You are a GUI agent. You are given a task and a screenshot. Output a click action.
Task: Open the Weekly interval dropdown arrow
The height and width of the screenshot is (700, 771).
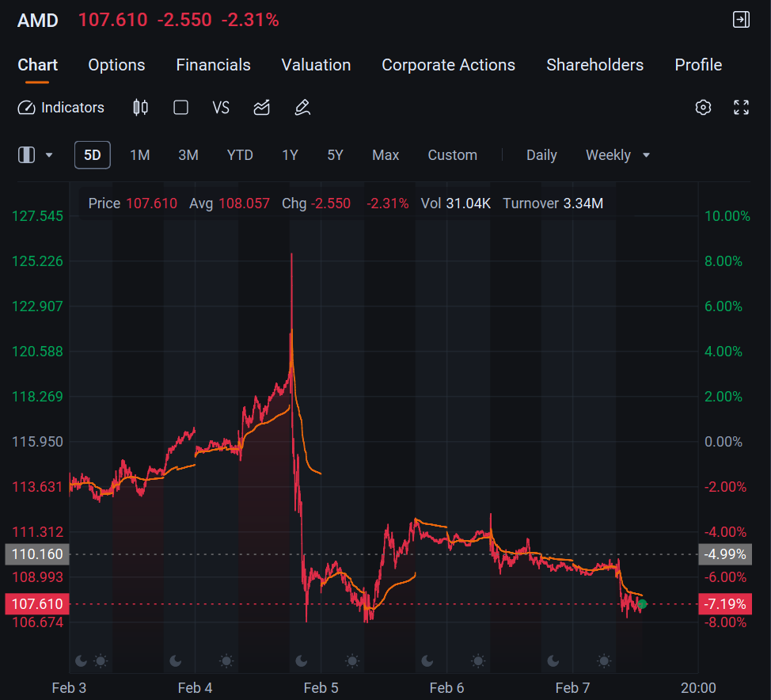point(646,155)
